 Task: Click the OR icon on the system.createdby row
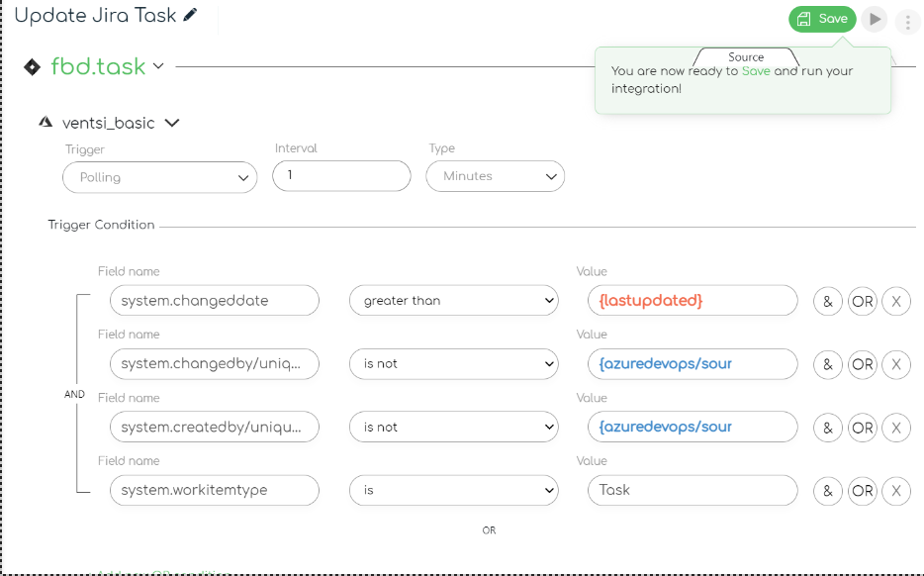click(x=862, y=428)
